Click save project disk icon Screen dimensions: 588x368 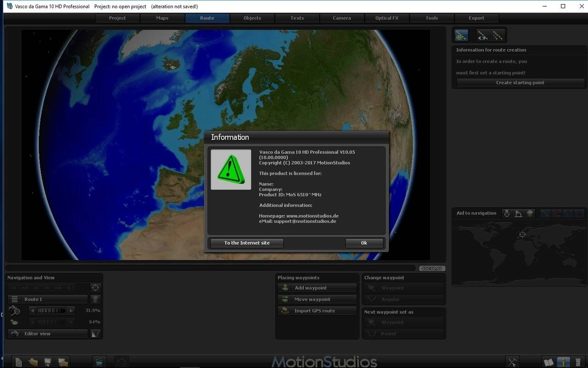click(x=48, y=362)
